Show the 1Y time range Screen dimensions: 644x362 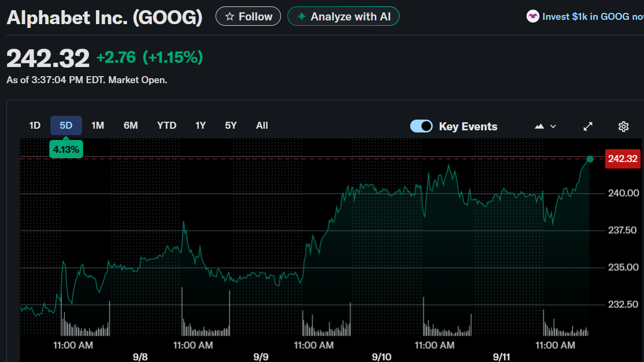[201, 125]
